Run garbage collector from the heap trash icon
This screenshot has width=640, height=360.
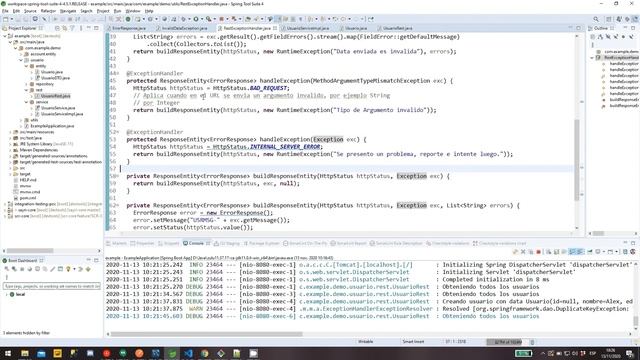[x=532, y=342]
